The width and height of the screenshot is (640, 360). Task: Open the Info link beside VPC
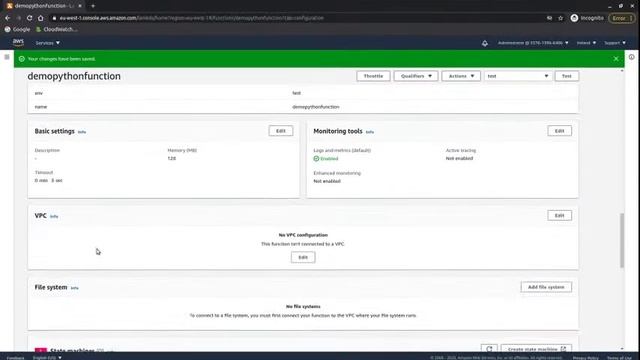coord(54,216)
